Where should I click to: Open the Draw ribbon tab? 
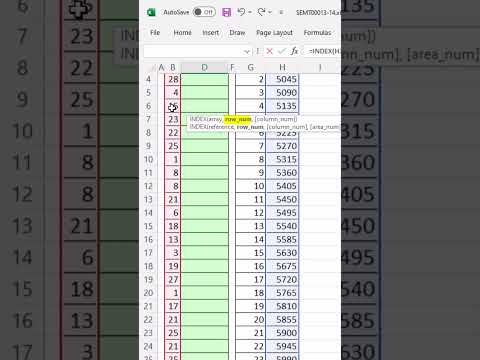(237, 33)
